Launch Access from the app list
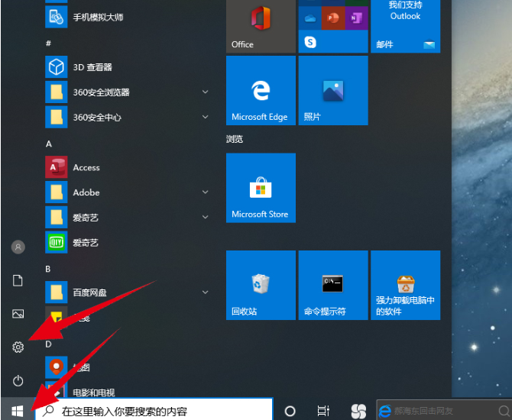This screenshot has height=420, width=512. [x=127, y=167]
